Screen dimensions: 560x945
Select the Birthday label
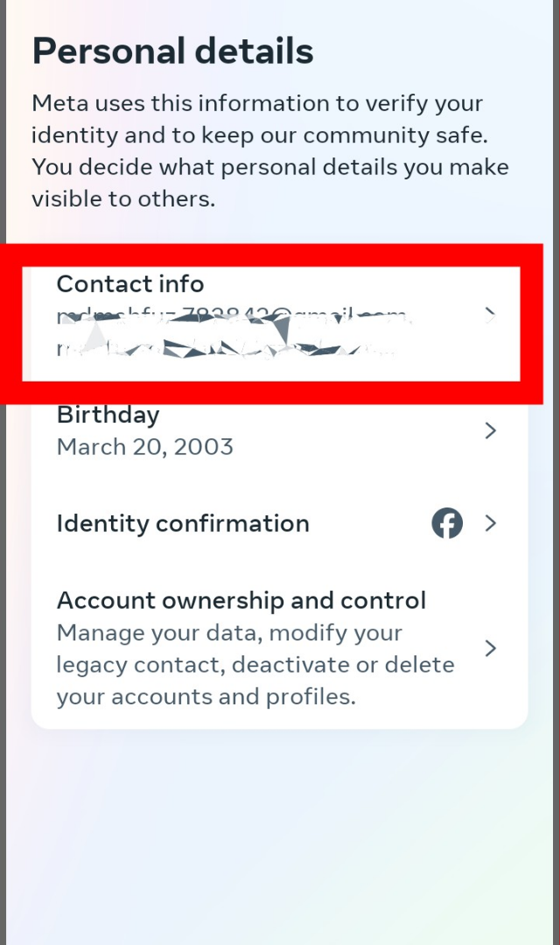point(108,414)
